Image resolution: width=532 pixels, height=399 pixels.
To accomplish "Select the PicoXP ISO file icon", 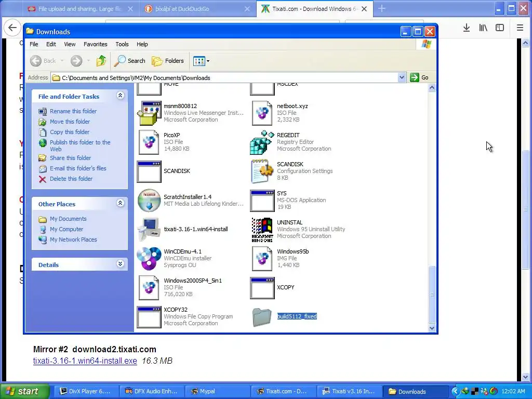I will click(149, 142).
